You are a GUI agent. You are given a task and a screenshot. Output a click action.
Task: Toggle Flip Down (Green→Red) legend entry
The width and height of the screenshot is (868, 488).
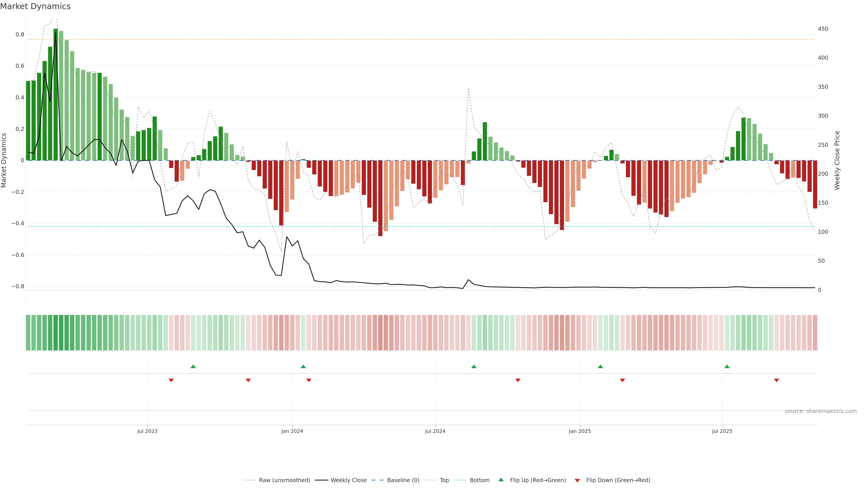pos(618,480)
